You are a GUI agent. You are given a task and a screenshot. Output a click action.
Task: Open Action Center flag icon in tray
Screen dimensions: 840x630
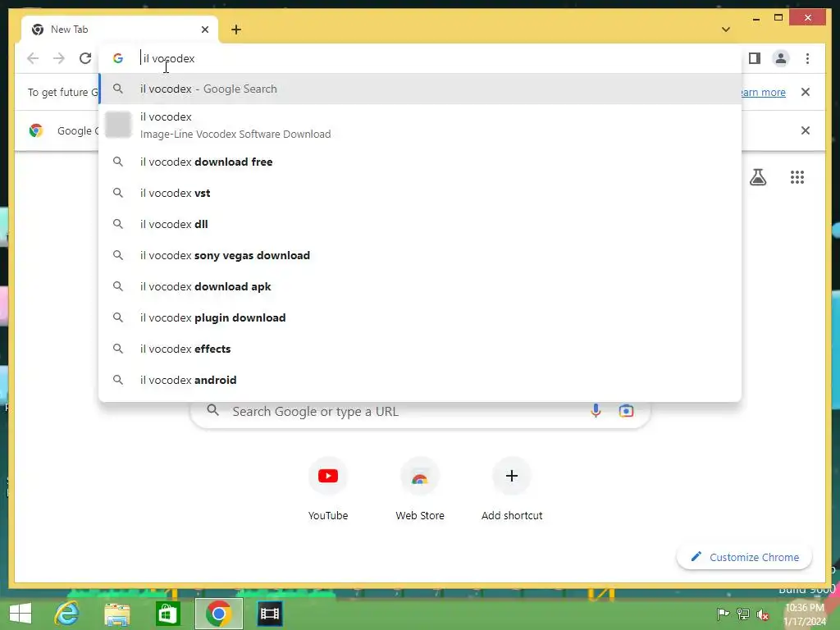coord(723,614)
